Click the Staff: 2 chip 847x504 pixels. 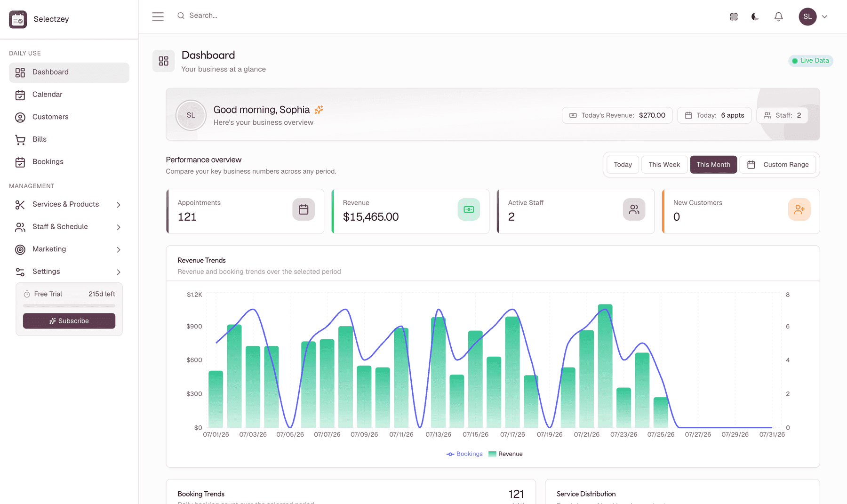coord(782,115)
